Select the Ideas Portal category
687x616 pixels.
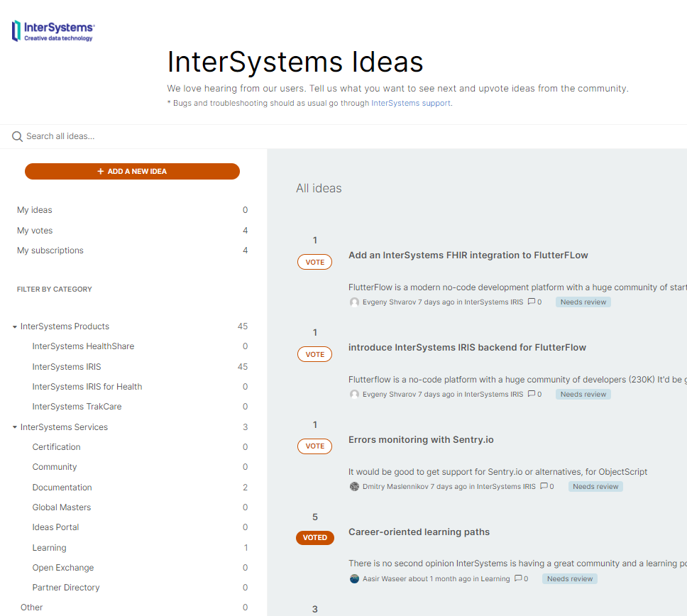coord(55,527)
